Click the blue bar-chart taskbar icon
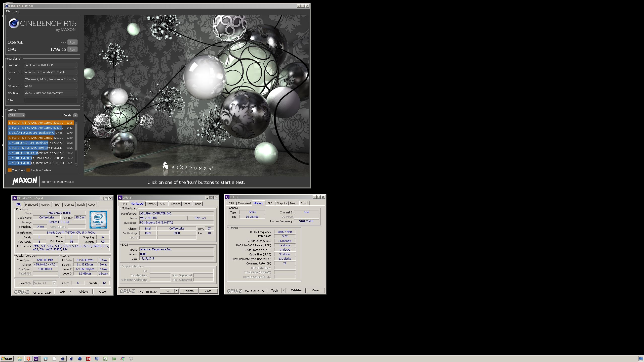This screenshot has height=362, width=644. pyautogui.click(x=46, y=359)
